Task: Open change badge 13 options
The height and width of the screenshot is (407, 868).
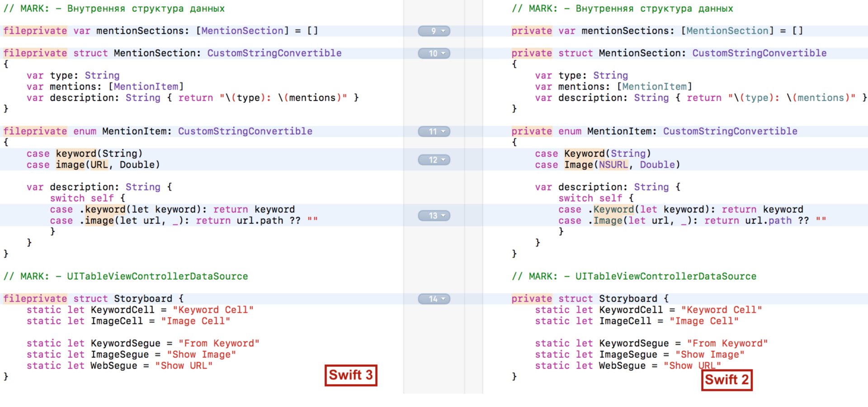Action: [x=434, y=216]
